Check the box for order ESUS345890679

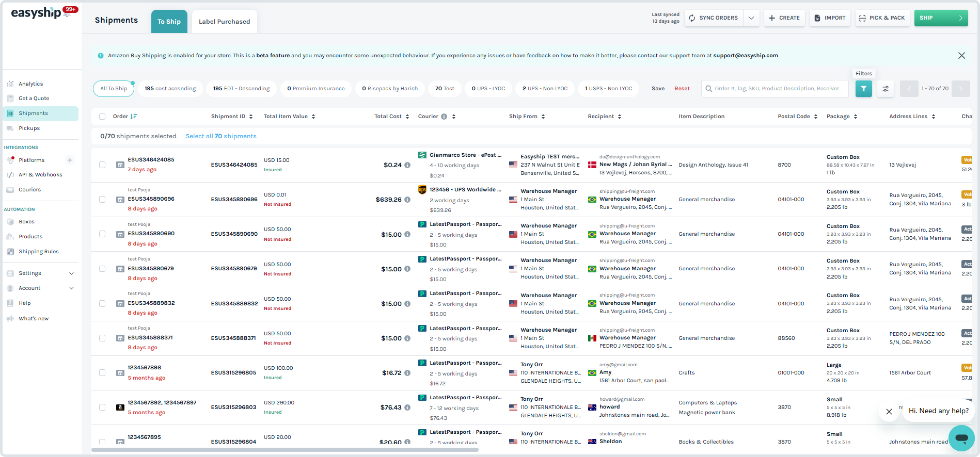102,269
